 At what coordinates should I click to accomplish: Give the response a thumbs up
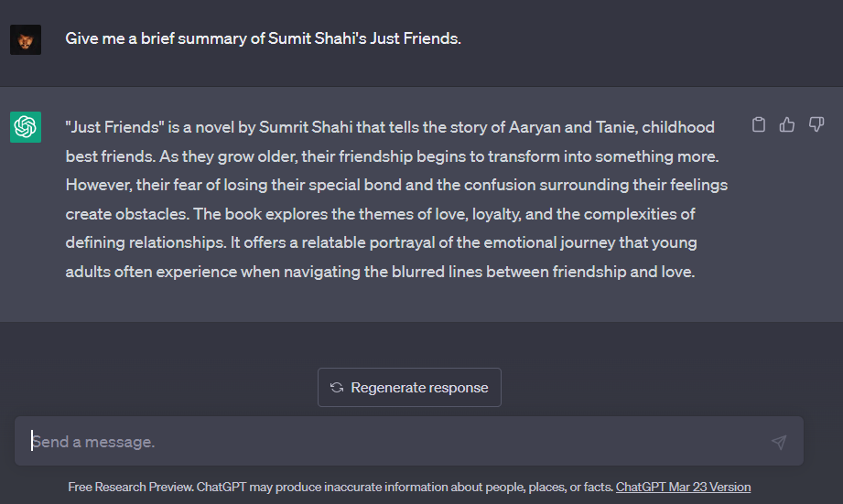[x=787, y=124]
